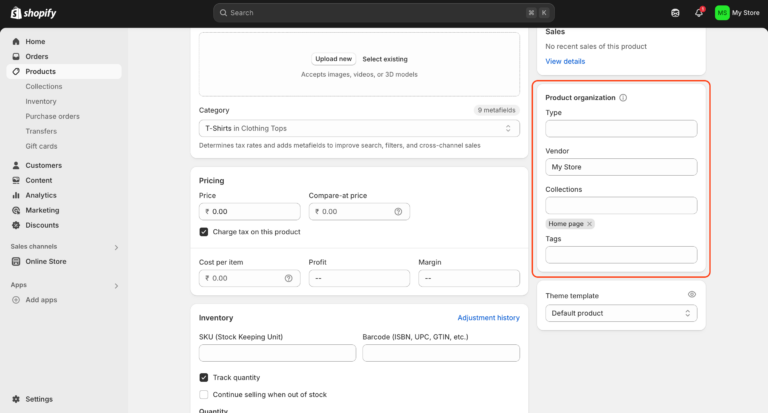Click the help icon in Cost per item field
This screenshot has height=413, width=768.
(289, 278)
